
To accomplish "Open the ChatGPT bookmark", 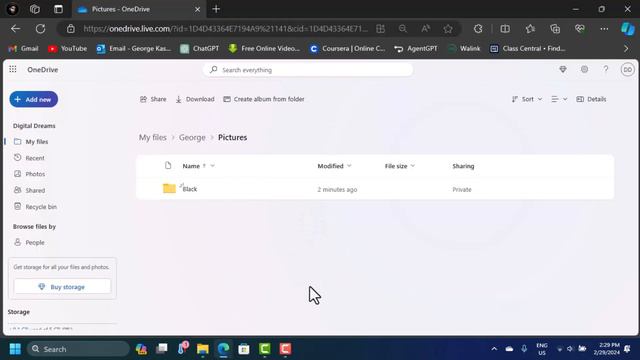I will point(200,49).
